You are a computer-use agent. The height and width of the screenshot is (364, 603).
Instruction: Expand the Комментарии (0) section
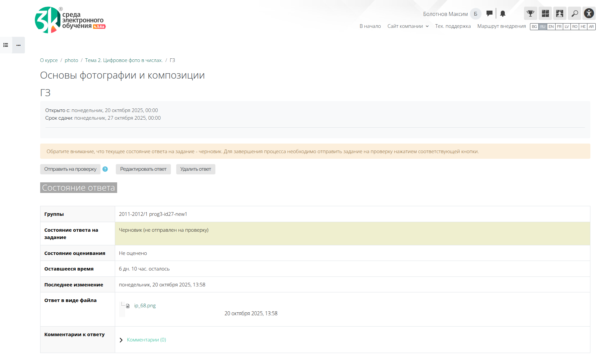(x=146, y=340)
